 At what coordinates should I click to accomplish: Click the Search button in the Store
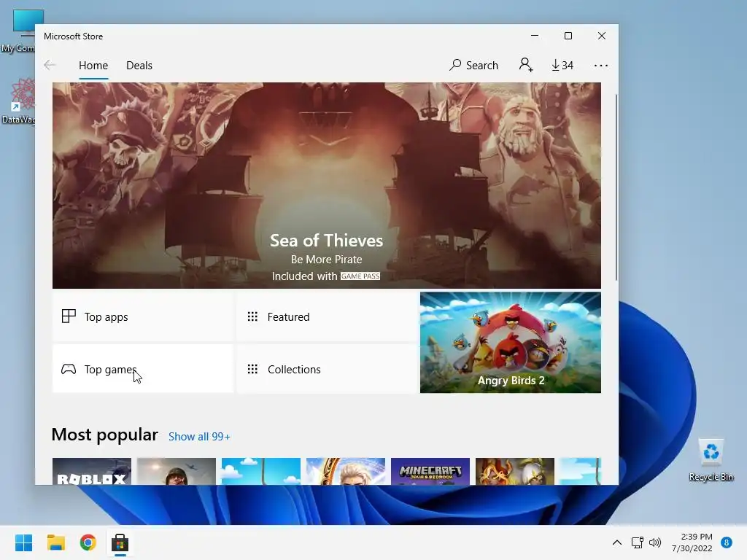(473, 65)
